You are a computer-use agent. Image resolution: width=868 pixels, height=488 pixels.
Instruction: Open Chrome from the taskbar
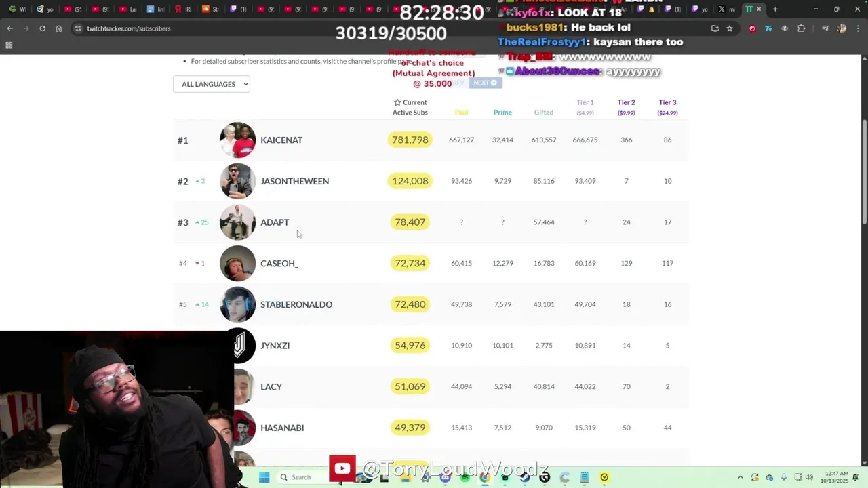485,477
